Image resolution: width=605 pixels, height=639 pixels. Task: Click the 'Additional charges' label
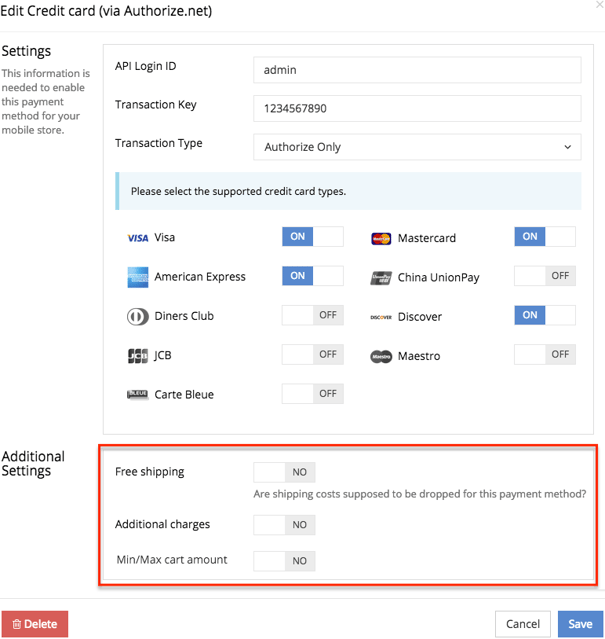click(162, 524)
